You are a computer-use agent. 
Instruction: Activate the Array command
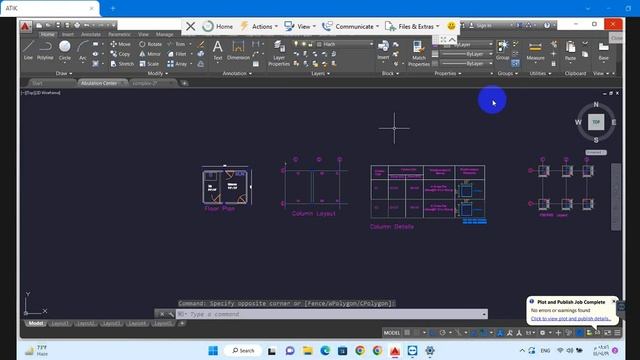(x=177, y=64)
